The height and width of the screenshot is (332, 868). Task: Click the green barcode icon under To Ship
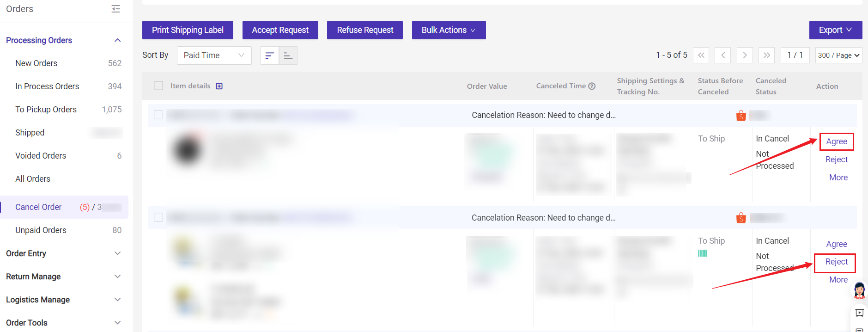703,253
